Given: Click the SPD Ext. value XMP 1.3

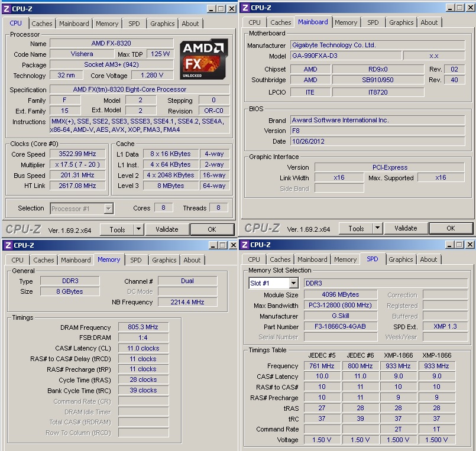Looking at the screenshot, I should tap(445, 326).
